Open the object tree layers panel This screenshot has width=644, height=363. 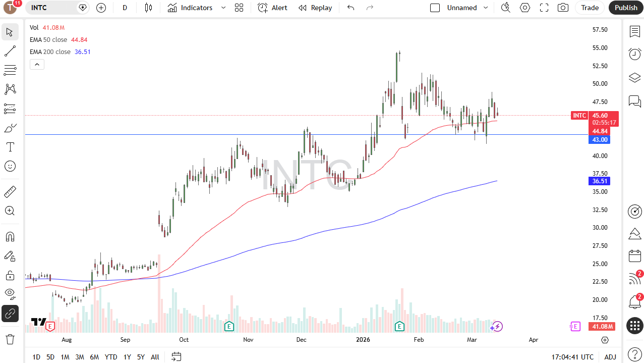[634, 77]
